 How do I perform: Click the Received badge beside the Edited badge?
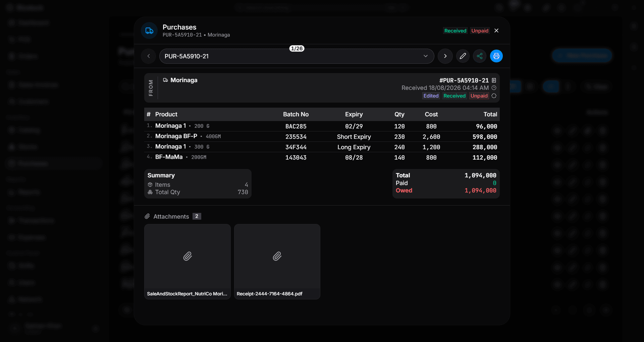pyautogui.click(x=454, y=96)
